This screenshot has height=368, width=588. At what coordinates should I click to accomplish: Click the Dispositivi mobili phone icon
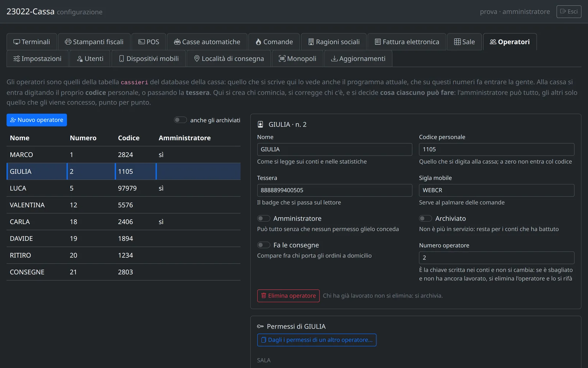pos(122,59)
